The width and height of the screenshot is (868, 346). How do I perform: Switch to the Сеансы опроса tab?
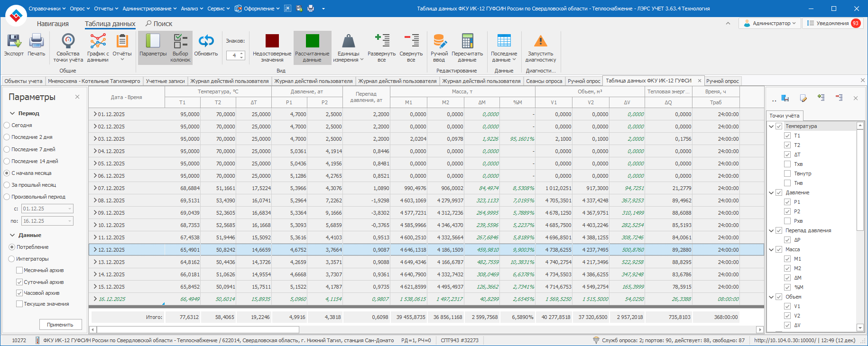click(544, 81)
